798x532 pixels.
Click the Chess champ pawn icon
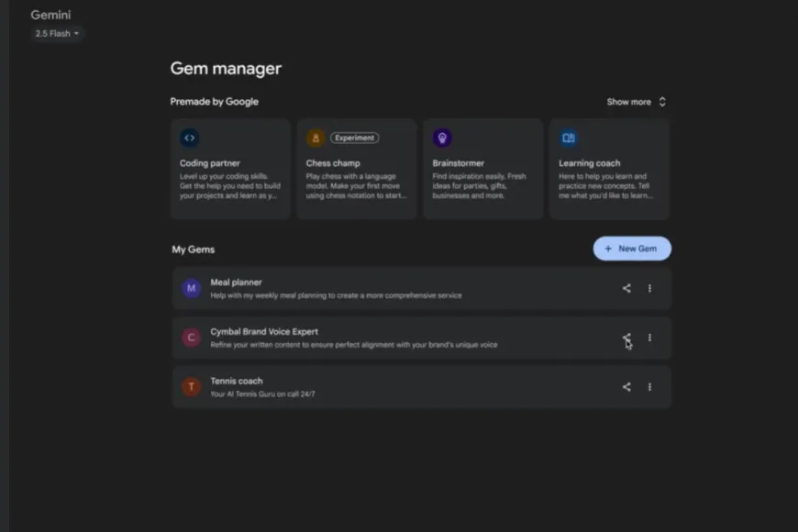(316, 138)
